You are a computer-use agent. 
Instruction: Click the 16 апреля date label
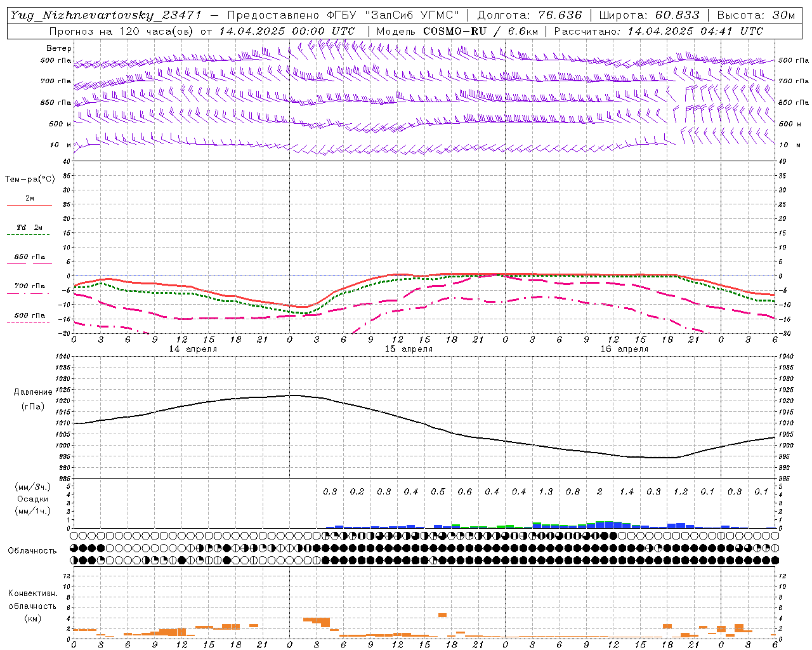click(x=624, y=349)
